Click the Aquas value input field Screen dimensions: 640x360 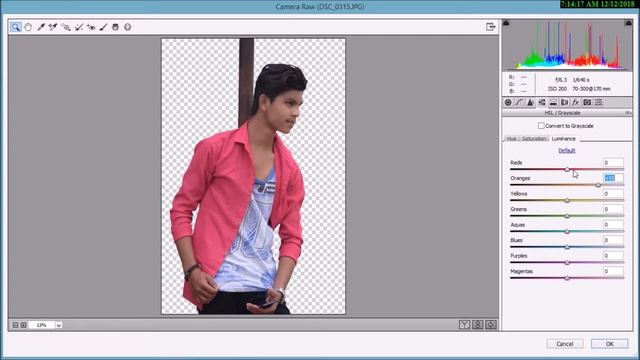click(613, 224)
